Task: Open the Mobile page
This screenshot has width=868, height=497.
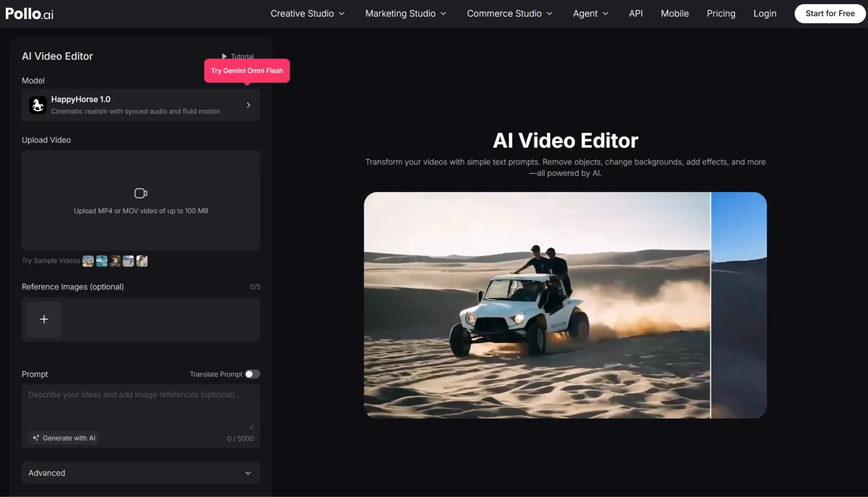Action: 675,14
